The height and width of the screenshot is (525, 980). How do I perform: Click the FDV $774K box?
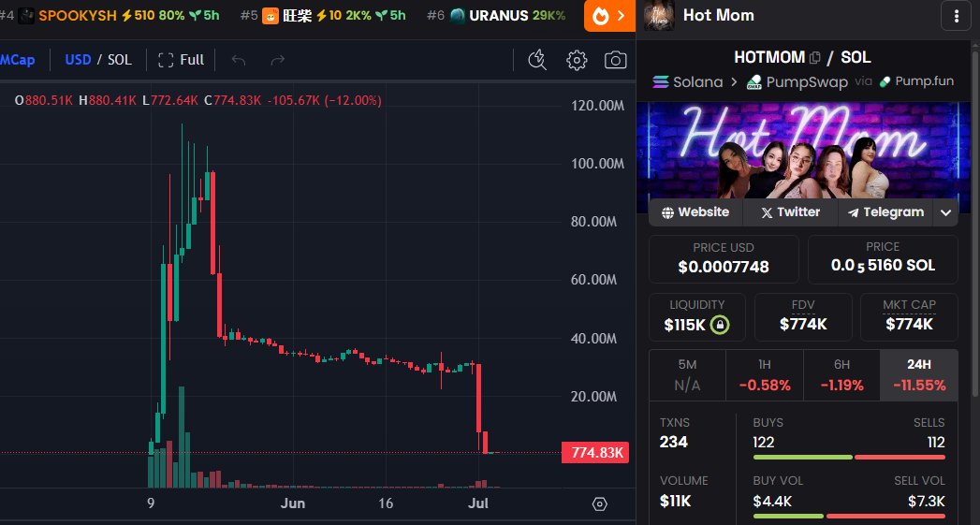[803, 317]
